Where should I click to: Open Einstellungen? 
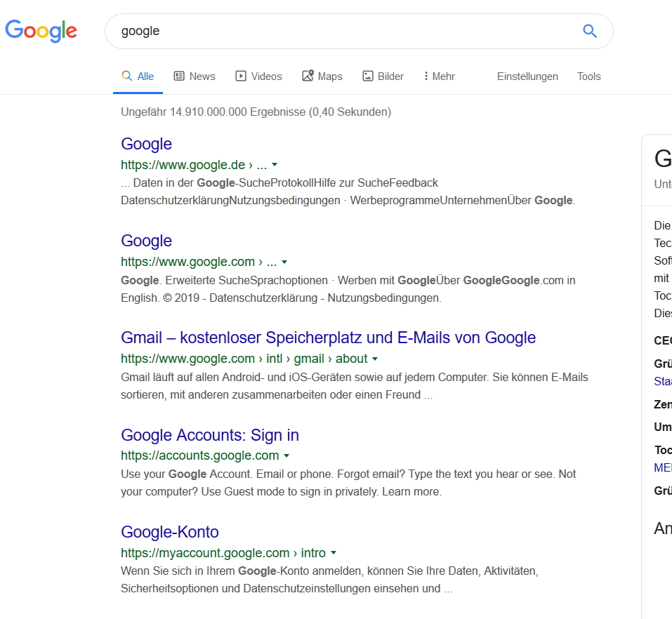pos(527,76)
